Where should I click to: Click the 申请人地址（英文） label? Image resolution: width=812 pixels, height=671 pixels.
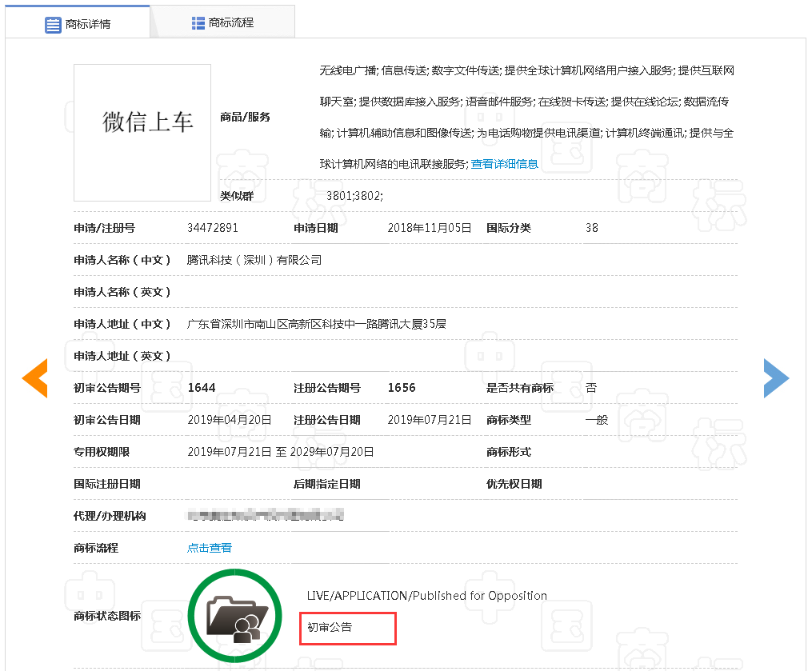click(122, 356)
